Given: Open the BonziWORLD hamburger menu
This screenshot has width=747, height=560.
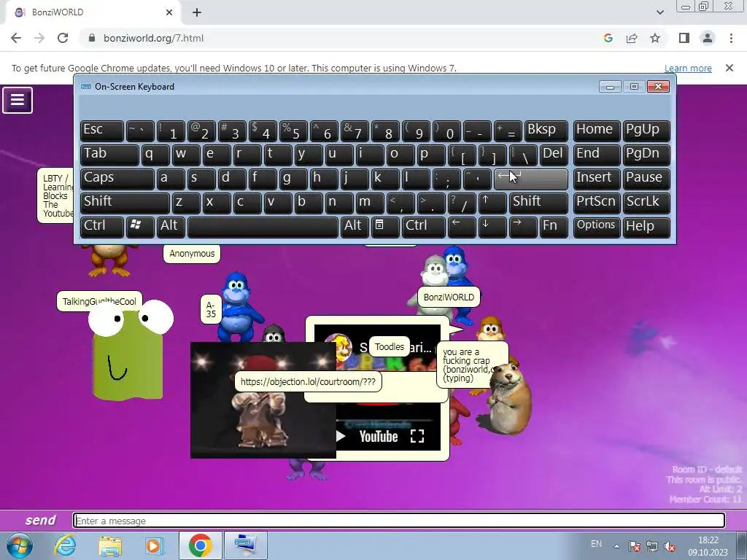Looking at the screenshot, I should click(18, 100).
